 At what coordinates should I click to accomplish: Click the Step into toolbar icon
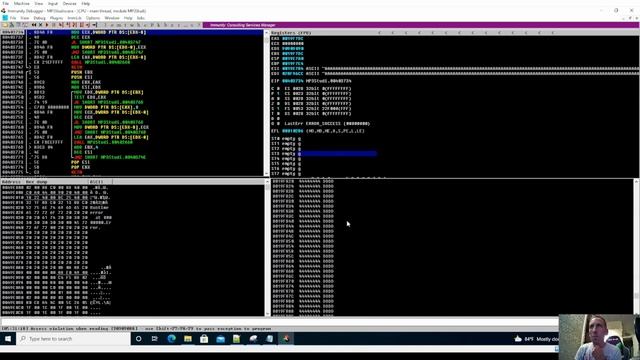(60, 25)
